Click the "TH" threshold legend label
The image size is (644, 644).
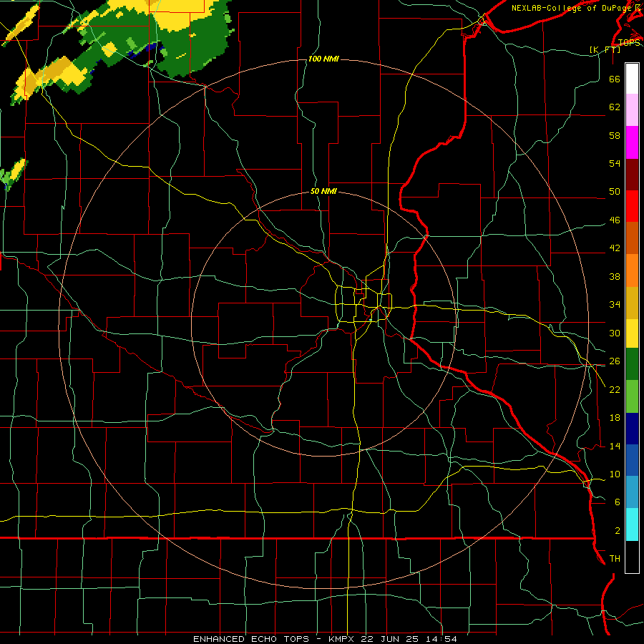point(615,559)
